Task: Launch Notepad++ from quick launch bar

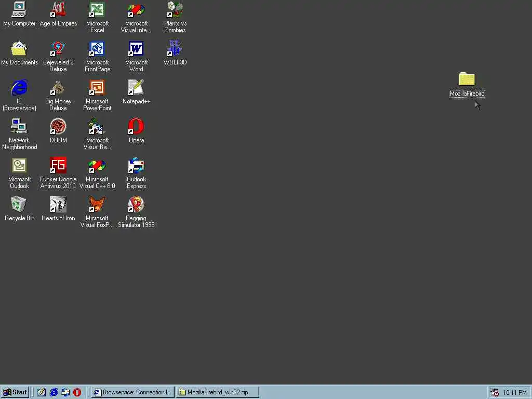Action: (42, 392)
